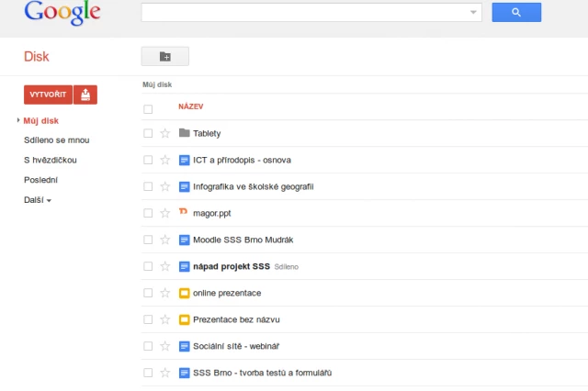Click the document icon of SSS Brno row
The width and height of the screenshot is (588, 391).
tap(184, 373)
